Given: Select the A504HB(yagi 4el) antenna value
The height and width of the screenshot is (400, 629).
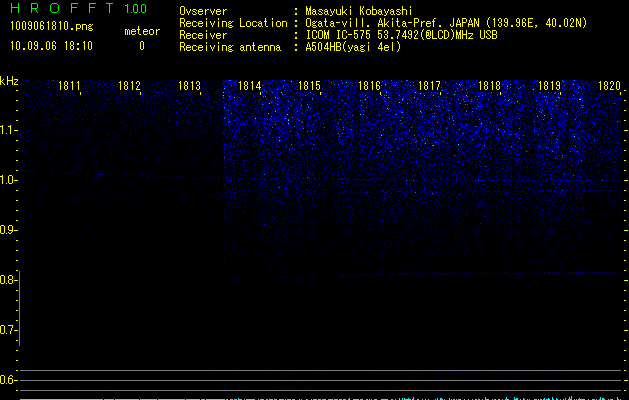Looking at the screenshot, I should [353, 47].
